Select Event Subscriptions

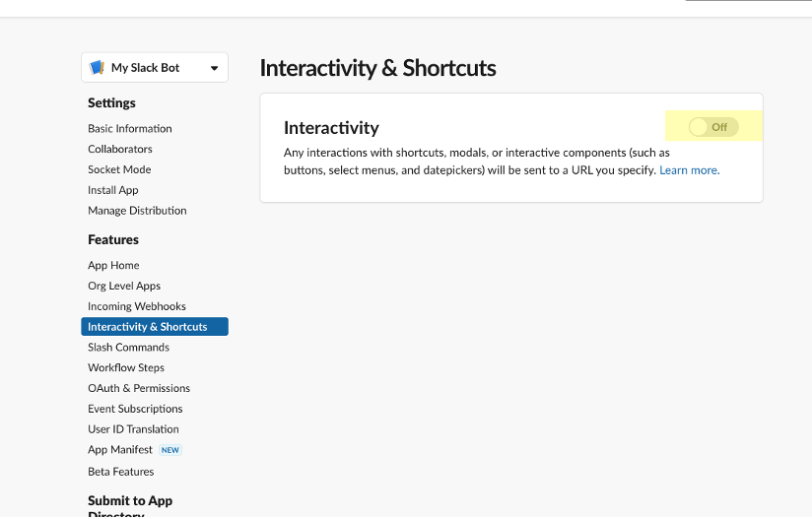tap(135, 409)
